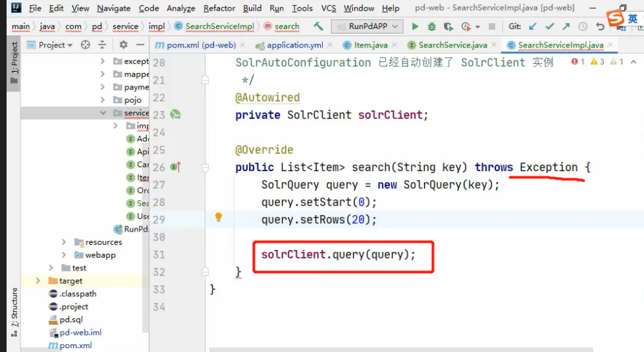Screen dimensions: 644x352
Task: Open the Refactor menu
Action: pos(219,8)
